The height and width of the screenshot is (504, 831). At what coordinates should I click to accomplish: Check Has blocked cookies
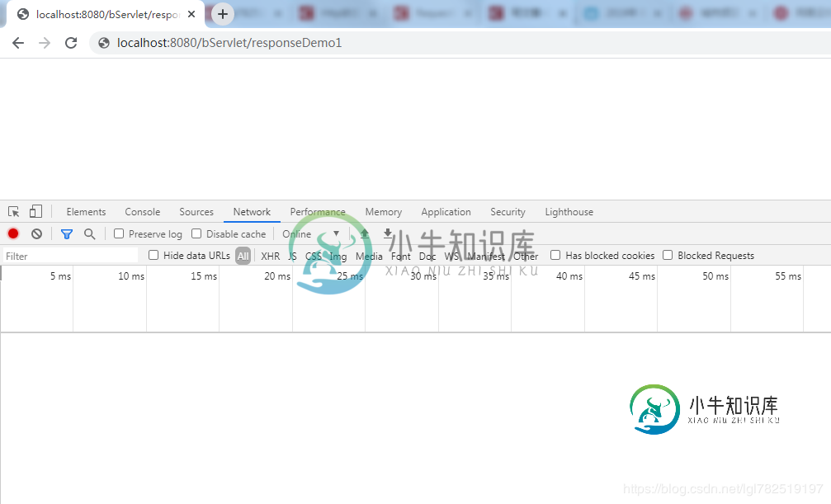point(555,255)
